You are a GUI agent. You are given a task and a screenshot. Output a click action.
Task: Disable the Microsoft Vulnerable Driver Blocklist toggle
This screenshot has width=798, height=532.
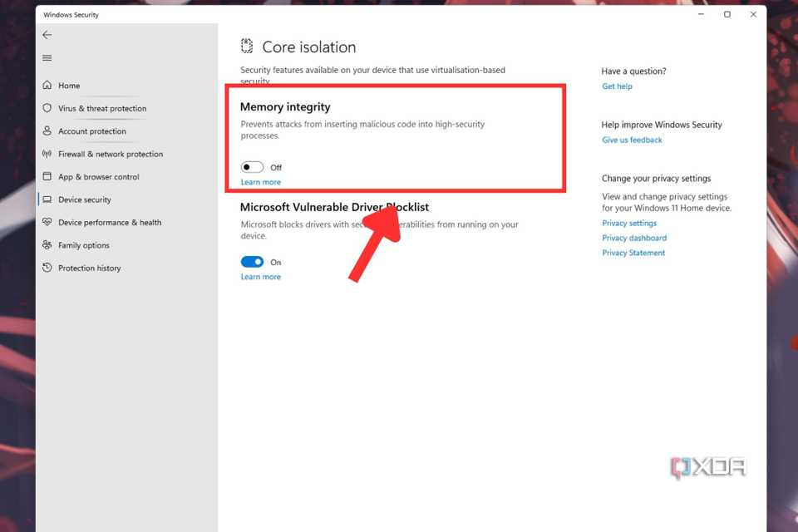(252, 261)
